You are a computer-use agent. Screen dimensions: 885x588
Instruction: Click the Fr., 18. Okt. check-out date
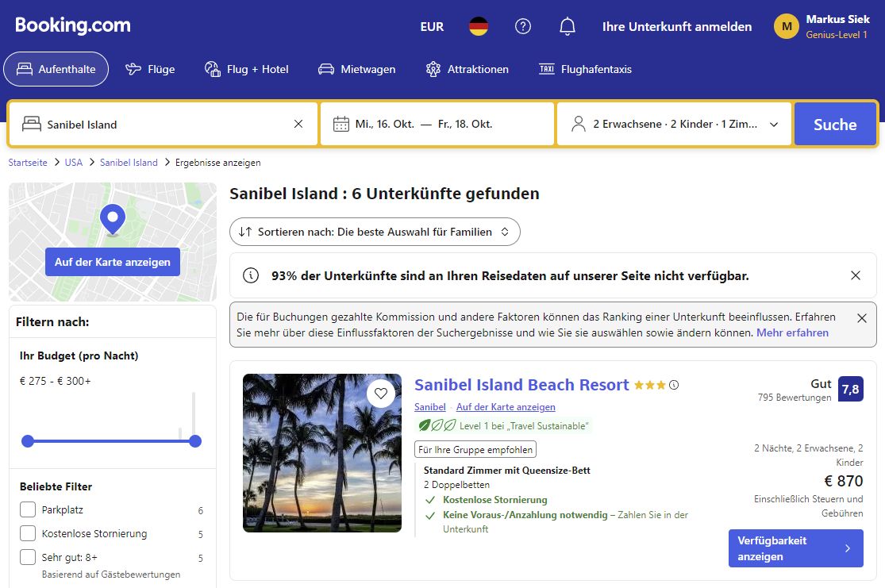pyautogui.click(x=465, y=124)
